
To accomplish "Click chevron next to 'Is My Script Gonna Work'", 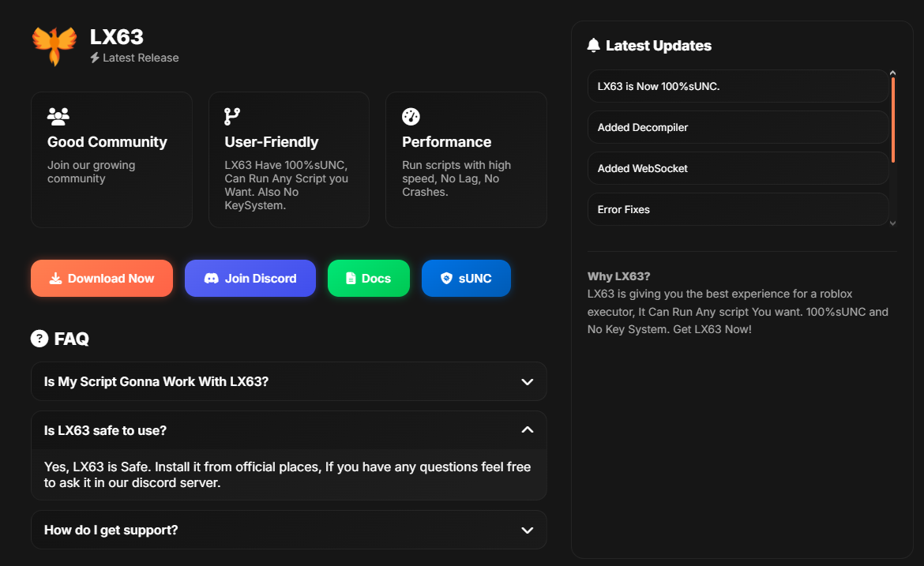I will point(528,381).
